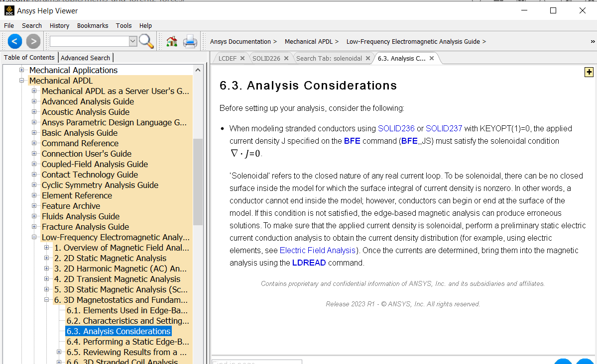Focus the toolbar search input field
Viewport: 597px width, 364px height.
pos(90,41)
